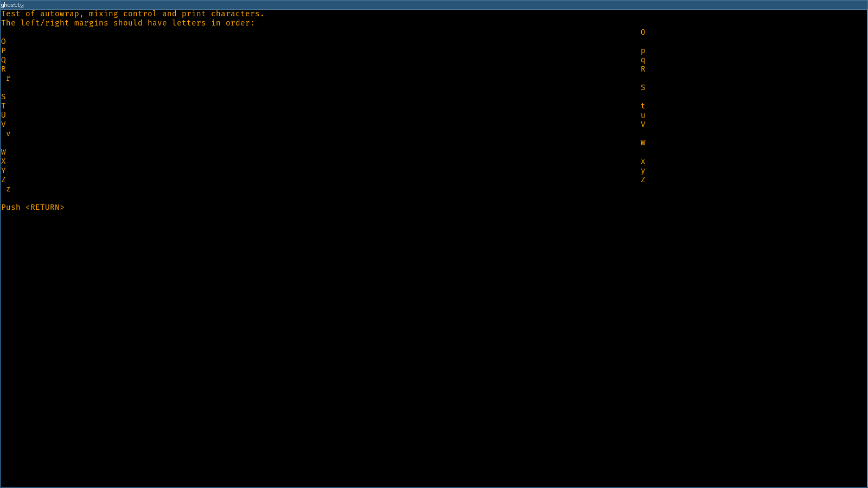This screenshot has height=488, width=868.
Task: Click uppercase 'V' in the left margin
Action: 3,124
